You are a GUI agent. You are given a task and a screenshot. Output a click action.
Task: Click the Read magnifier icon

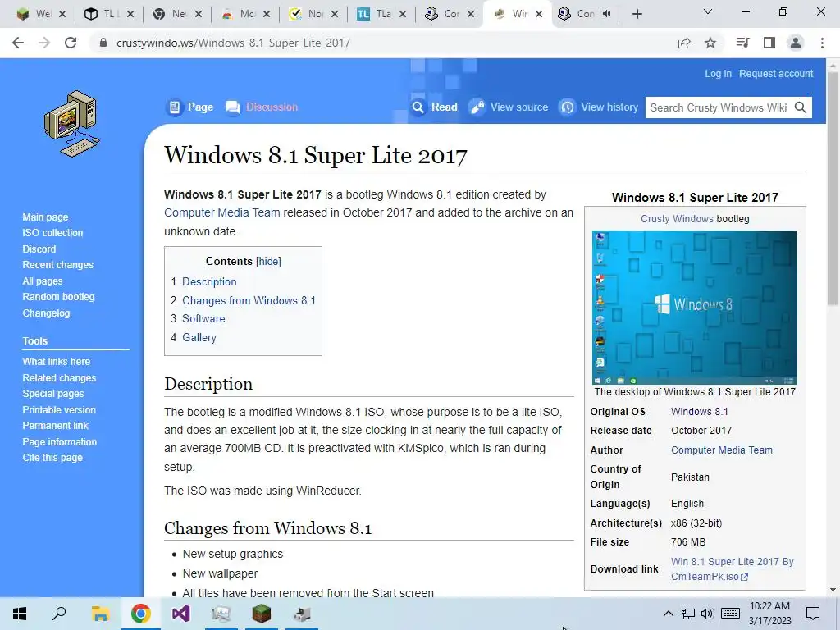[418, 107]
